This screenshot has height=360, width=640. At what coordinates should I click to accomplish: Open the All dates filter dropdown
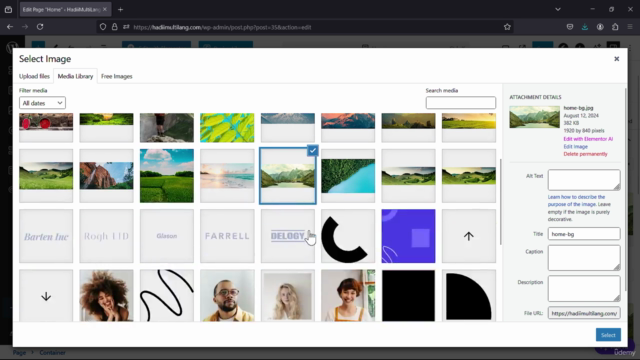coord(42,103)
